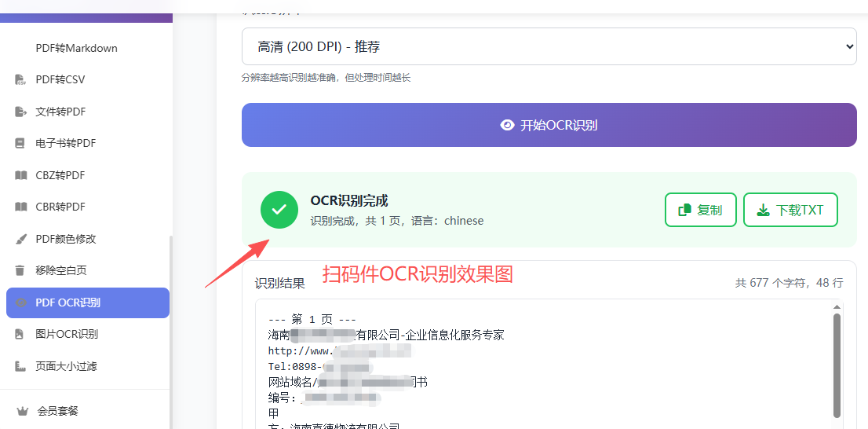Click the 企业信息化服务专家 company line

386,335
